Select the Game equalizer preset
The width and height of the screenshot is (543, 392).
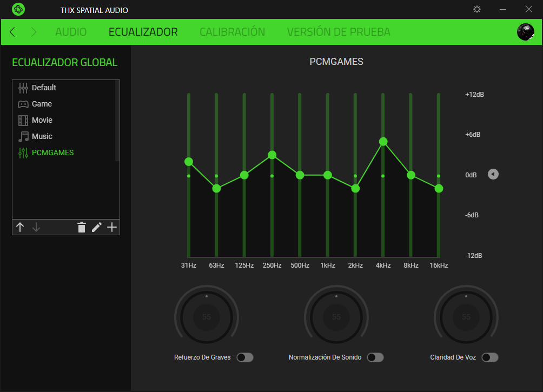[64, 104]
